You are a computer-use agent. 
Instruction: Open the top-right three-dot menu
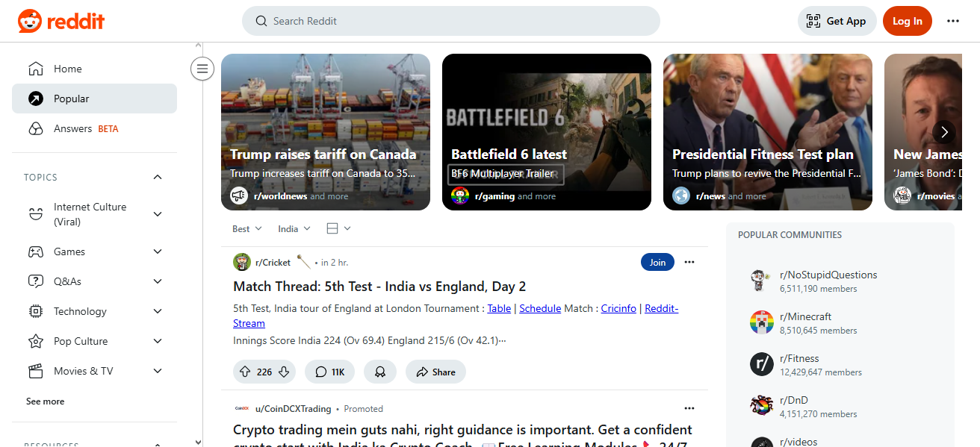click(953, 21)
